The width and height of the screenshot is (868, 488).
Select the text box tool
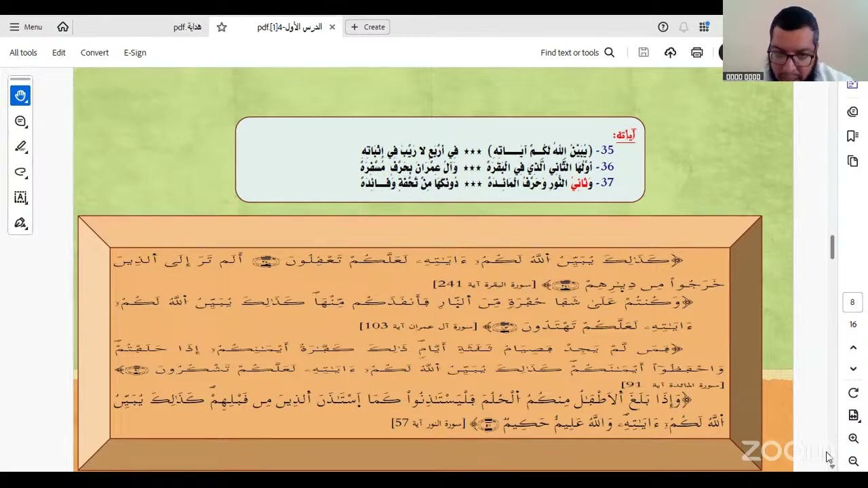coord(20,197)
